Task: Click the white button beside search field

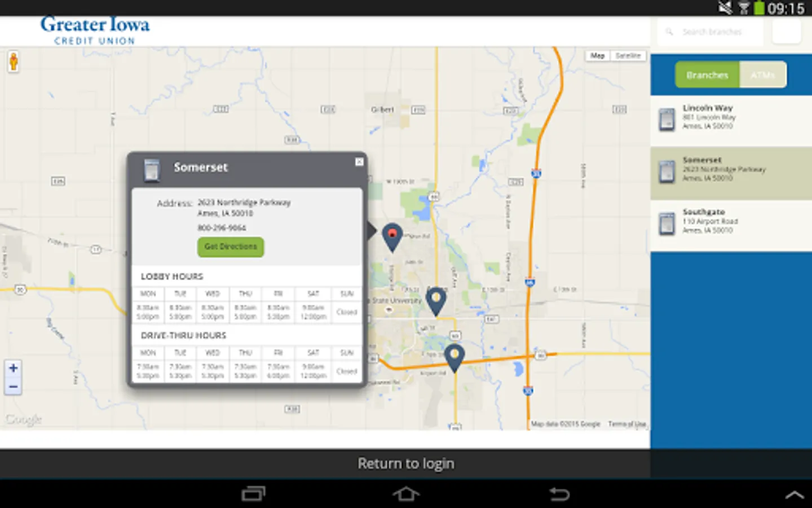Action: coord(786,32)
